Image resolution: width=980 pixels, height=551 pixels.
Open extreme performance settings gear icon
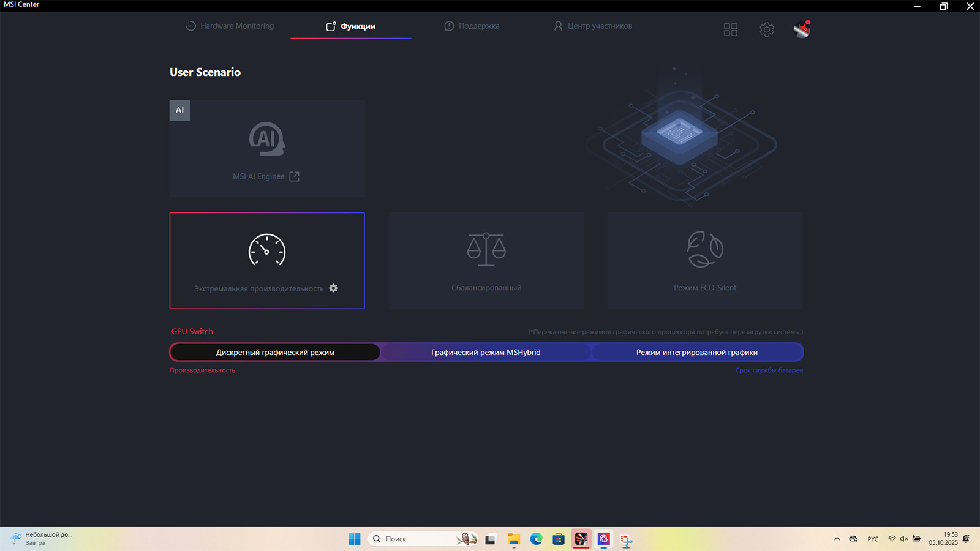tap(333, 288)
